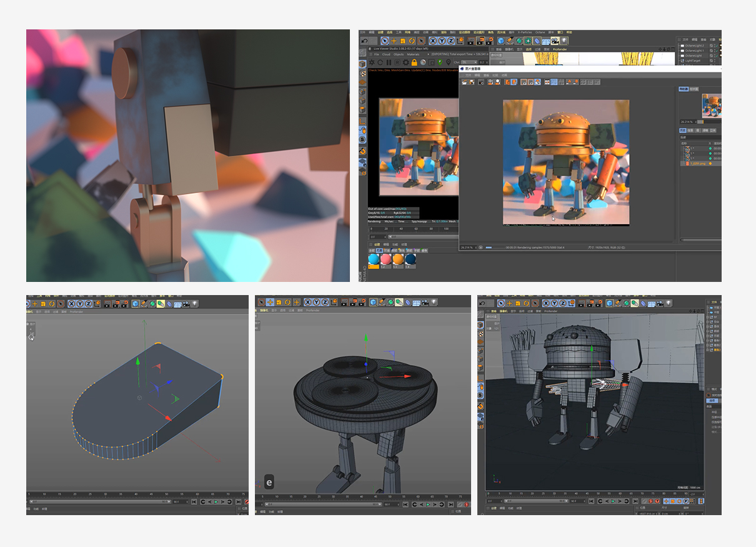Click save icon in Picture Viewer toolbar
Screen dimensions: 756x547
pyautogui.click(x=472, y=81)
